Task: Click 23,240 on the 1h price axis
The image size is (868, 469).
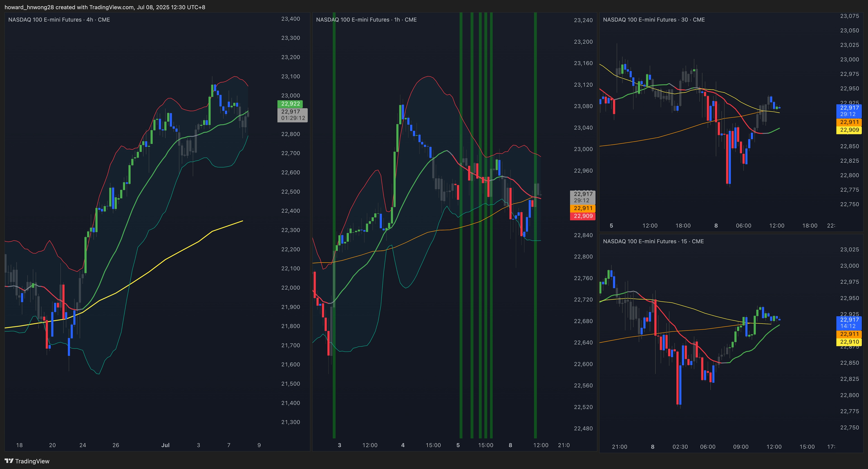Action: pyautogui.click(x=583, y=20)
